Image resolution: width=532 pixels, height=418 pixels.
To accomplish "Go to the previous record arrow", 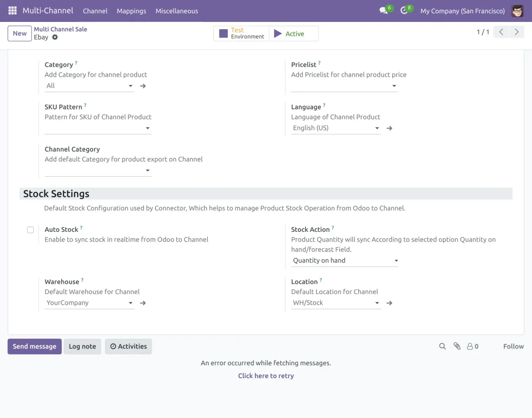I will tap(501, 32).
